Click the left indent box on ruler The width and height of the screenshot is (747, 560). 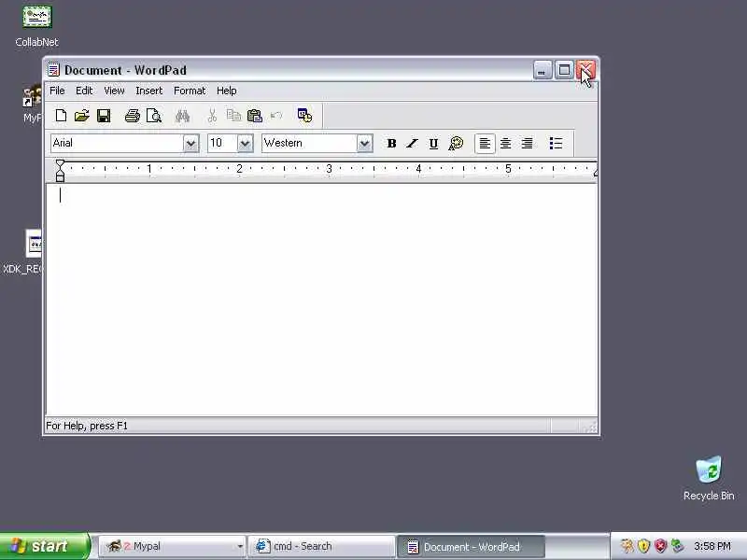[60, 178]
